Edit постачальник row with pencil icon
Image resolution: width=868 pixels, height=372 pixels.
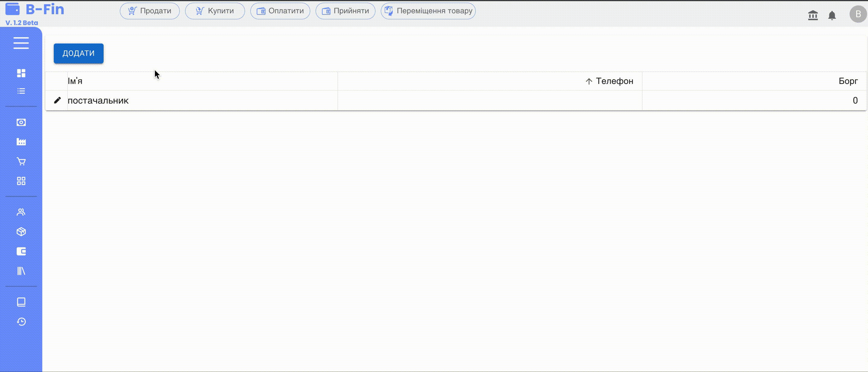click(57, 100)
